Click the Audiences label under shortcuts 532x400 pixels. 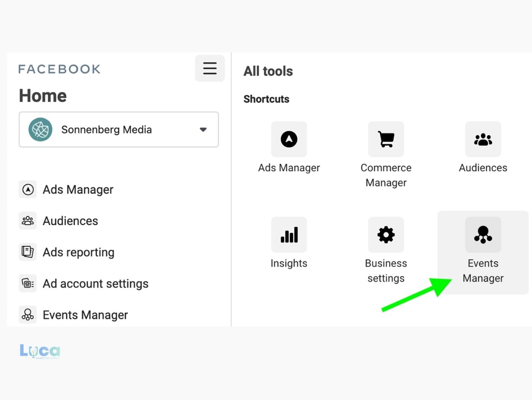point(483,168)
